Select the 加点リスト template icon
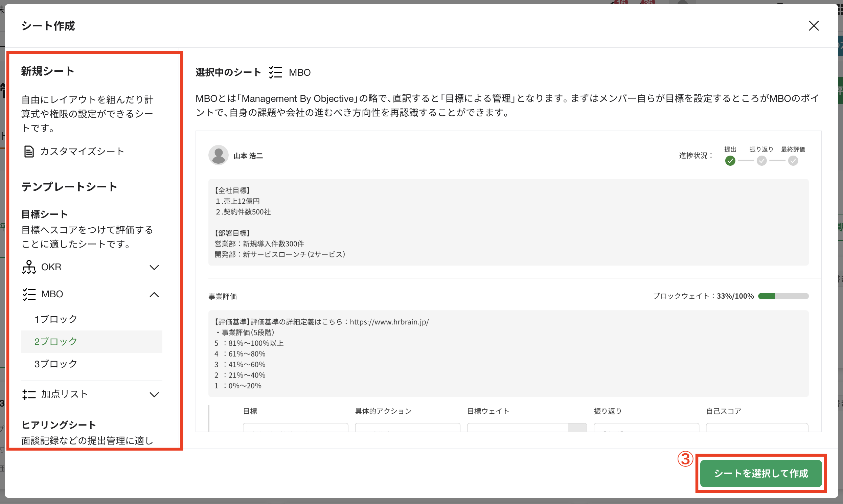843x504 pixels. pyautogui.click(x=29, y=394)
